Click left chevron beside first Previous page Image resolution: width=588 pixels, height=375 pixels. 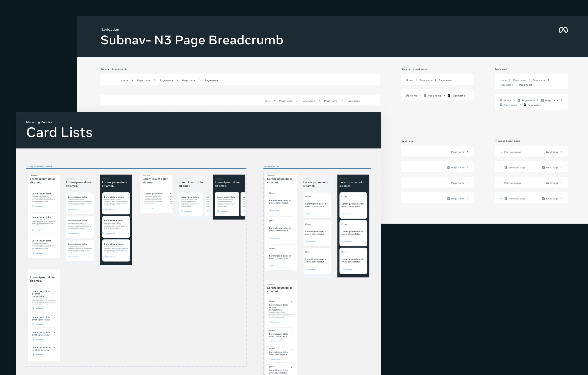tap(501, 152)
